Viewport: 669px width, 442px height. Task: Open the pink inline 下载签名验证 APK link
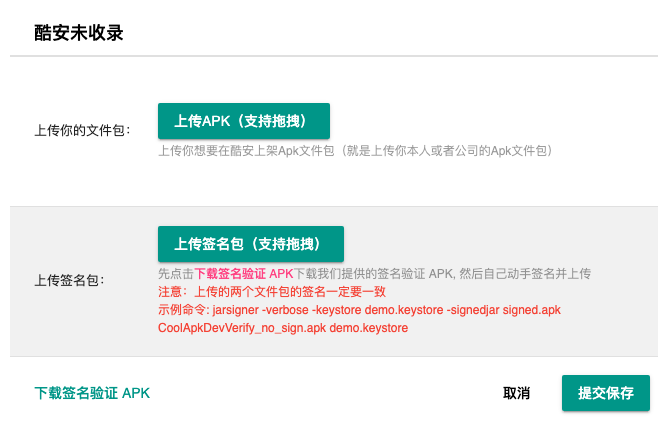(x=243, y=274)
